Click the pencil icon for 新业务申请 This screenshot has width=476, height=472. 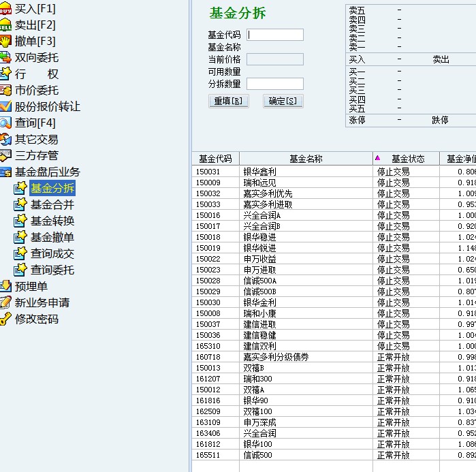pyautogui.click(x=5, y=302)
